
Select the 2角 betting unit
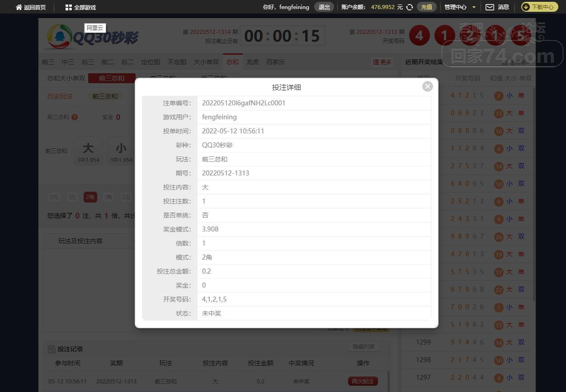[x=90, y=197]
